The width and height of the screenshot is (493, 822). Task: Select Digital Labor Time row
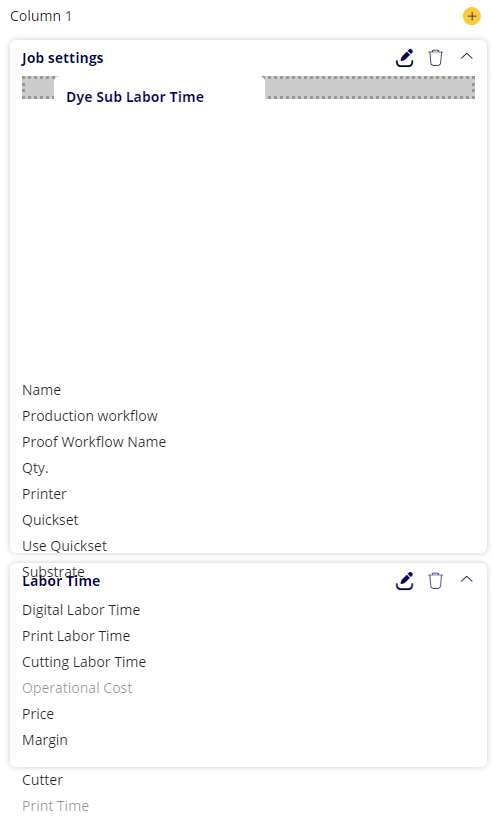point(81,610)
